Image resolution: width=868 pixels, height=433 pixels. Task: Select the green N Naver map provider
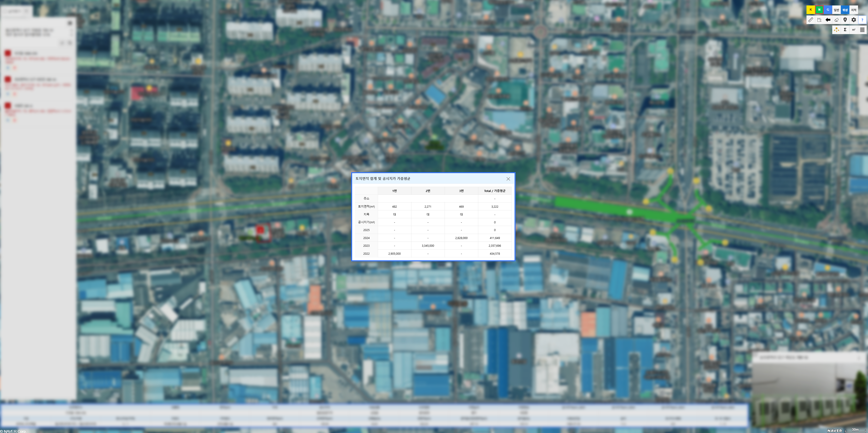pyautogui.click(x=819, y=10)
